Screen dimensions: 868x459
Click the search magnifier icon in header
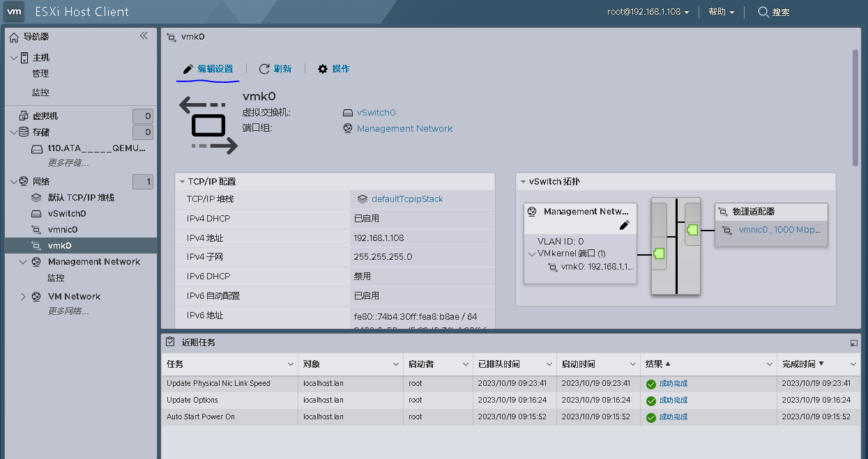[x=763, y=12]
